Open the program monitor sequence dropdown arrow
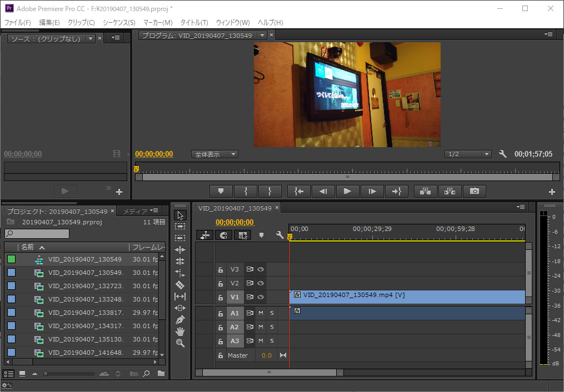The width and height of the screenshot is (564, 392). [x=262, y=36]
